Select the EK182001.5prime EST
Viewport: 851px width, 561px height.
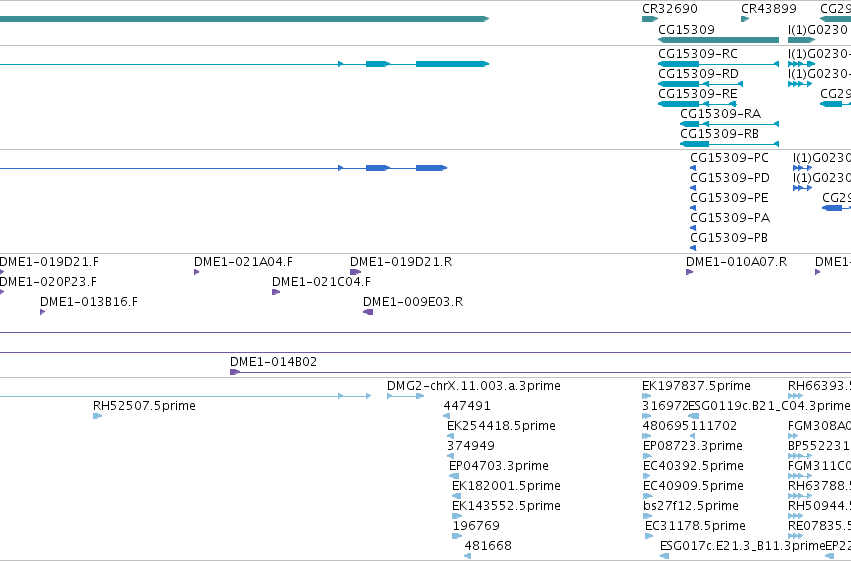pos(506,486)
